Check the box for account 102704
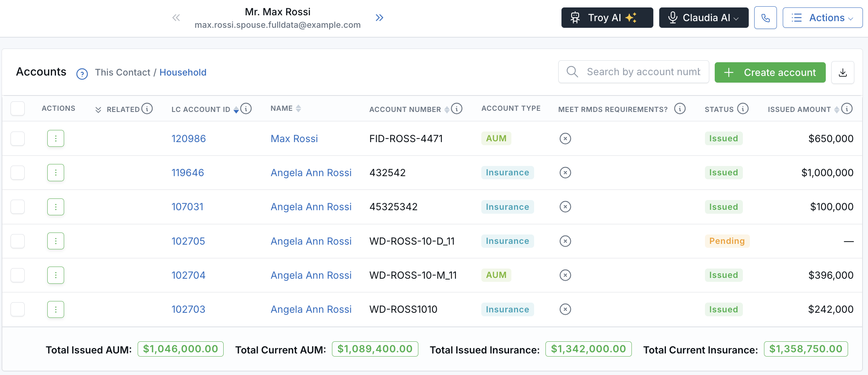The height and width of the screenshot is (375, 868). point(18,275)
